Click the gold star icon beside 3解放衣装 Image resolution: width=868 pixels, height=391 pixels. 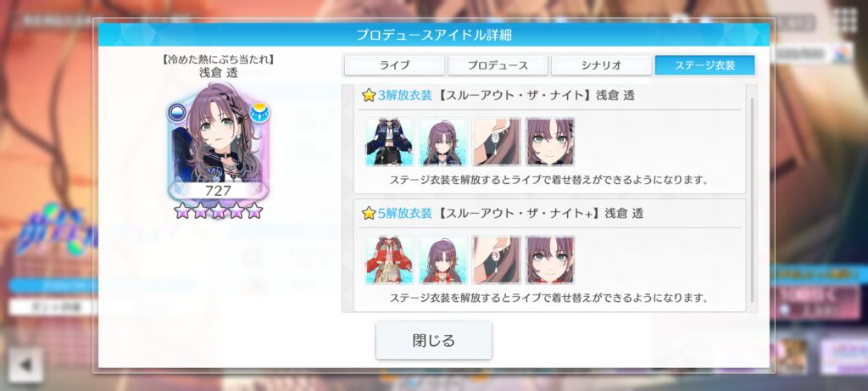pos(369,95)
